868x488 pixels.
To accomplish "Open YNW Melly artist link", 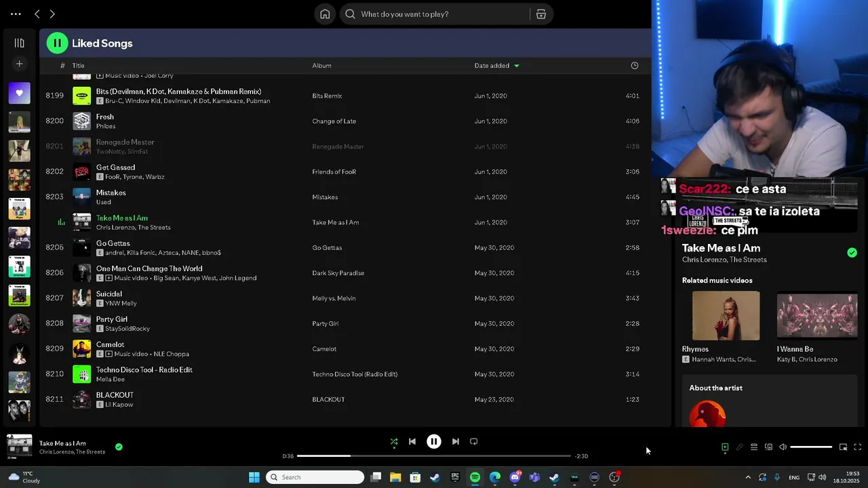I will tap(121, 304).
